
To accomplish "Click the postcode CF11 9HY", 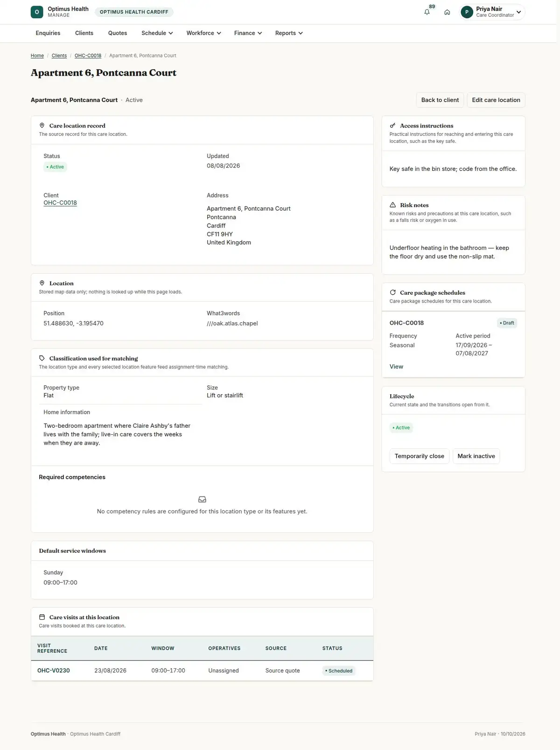I will 220,234.
